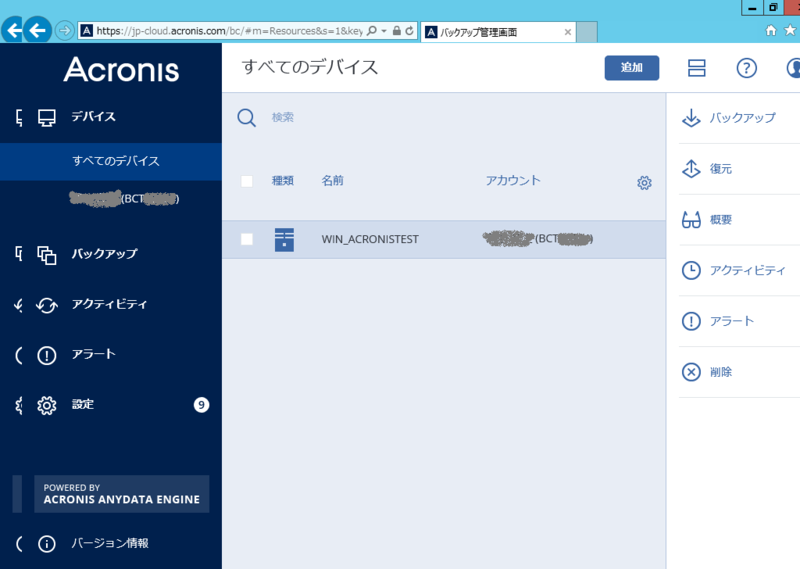The width and height of the screenshot is (800, 569).
Task: Click the browser address bar URL
Action: point(230,31)
